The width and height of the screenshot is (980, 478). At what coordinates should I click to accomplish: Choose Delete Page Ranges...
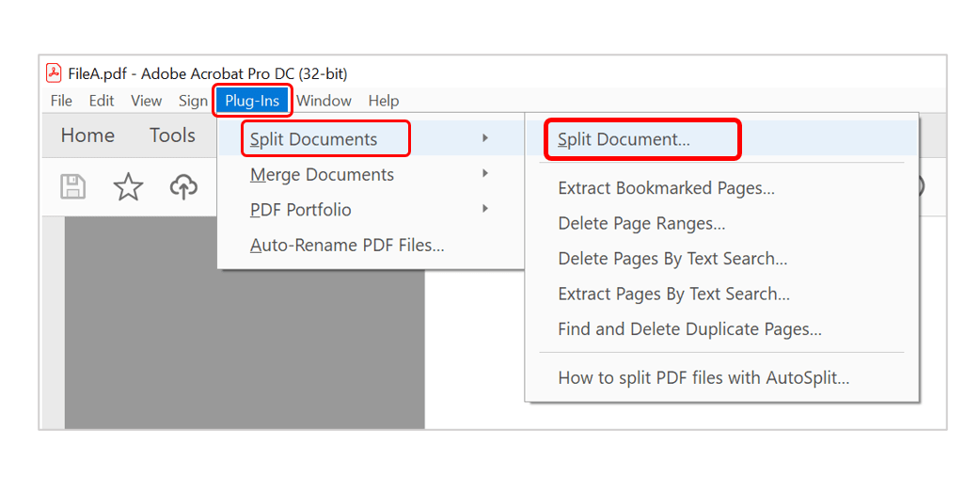[721, 223]
